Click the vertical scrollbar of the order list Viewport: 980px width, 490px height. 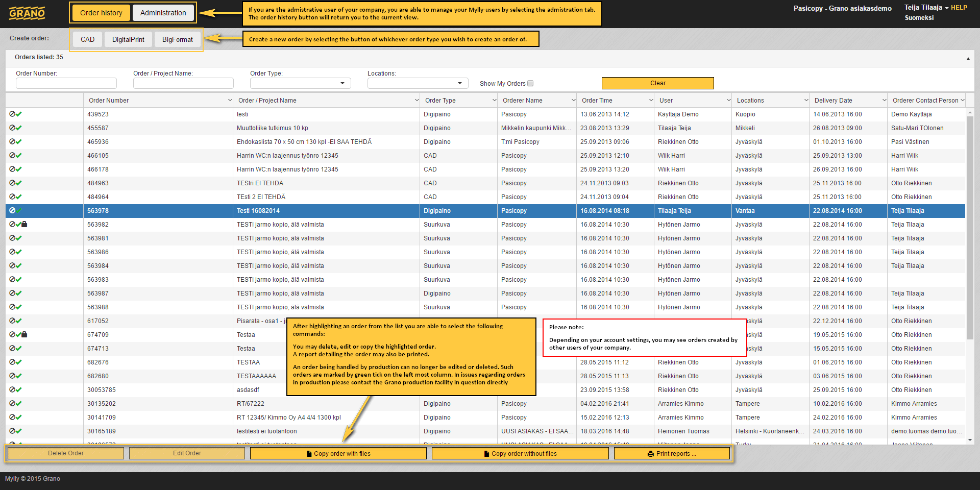[970, 227]
